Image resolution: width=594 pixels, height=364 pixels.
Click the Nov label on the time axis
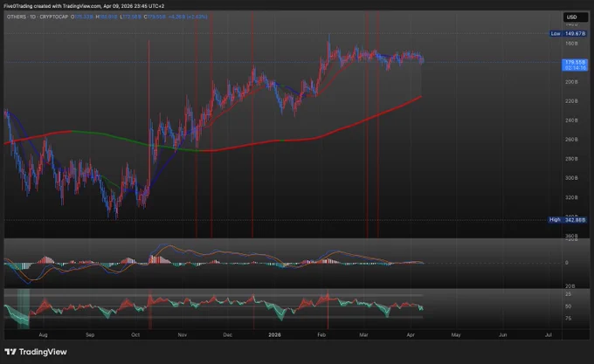point(183,335)
